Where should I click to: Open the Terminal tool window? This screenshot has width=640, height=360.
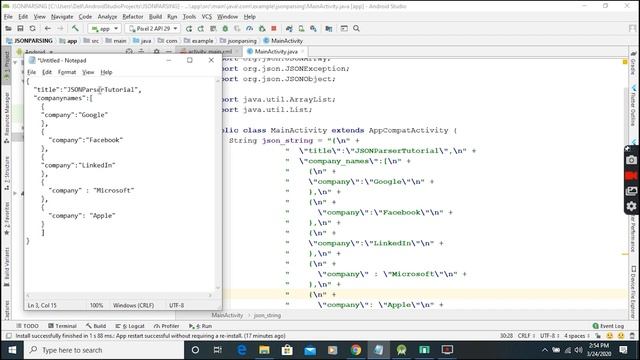(x=62, y=326)
